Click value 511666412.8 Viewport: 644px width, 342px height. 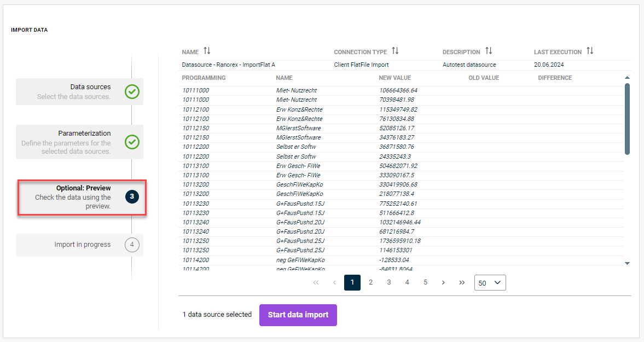pos(397,213)
